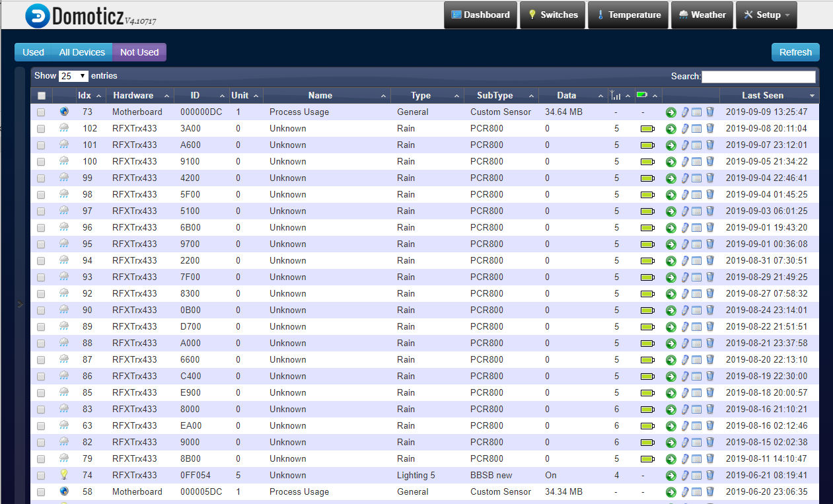The width and height of the screenshot is (833, 504).
Task: Sort table by SubType column
Action: click(501, 96)
